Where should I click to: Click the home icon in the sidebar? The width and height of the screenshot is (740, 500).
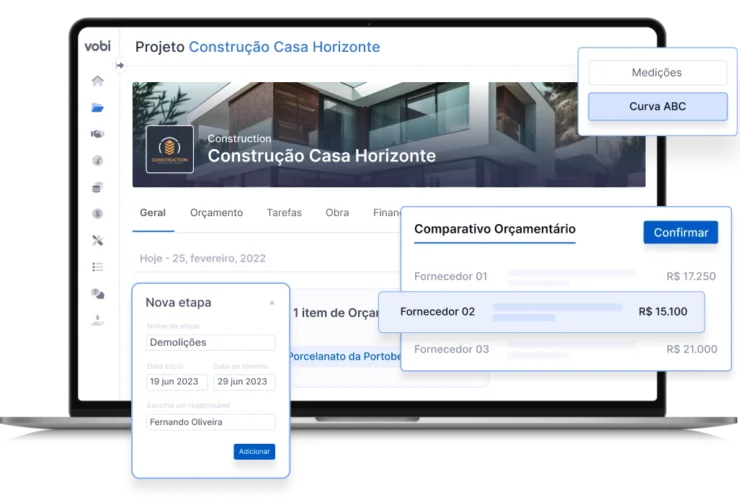point(97,81)
